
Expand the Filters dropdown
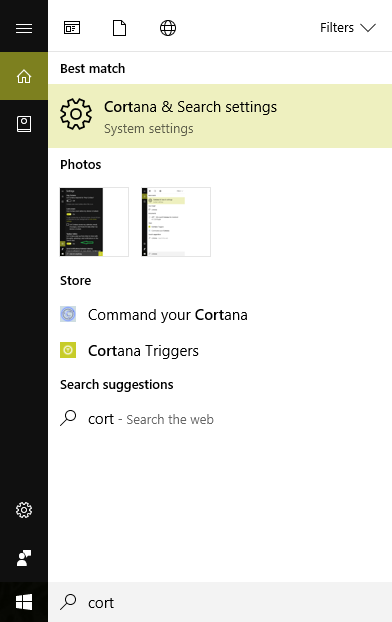click(348, 28)
